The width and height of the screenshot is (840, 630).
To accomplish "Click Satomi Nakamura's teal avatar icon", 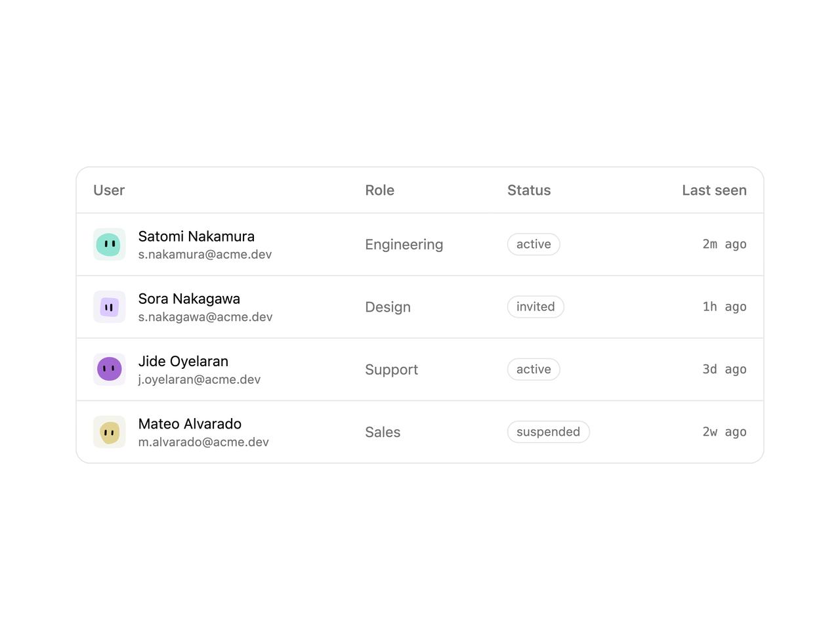I will click(110, 245).
